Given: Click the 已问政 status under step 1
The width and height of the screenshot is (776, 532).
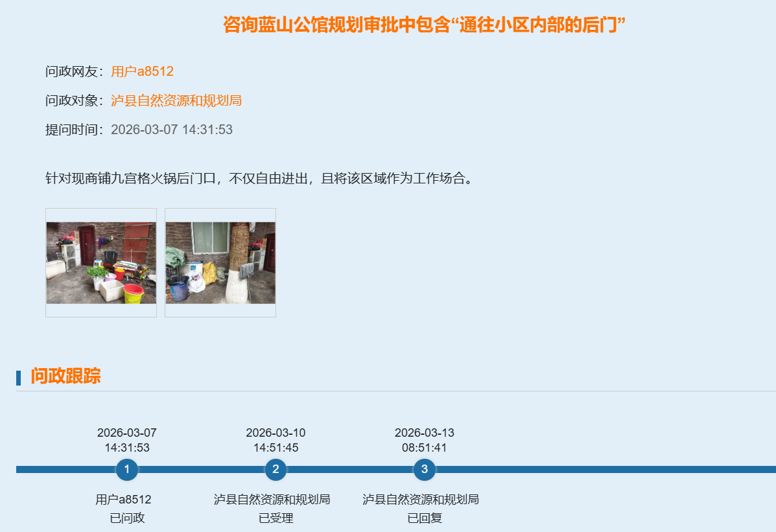Looking at the screenshot, I should [127, 518].
